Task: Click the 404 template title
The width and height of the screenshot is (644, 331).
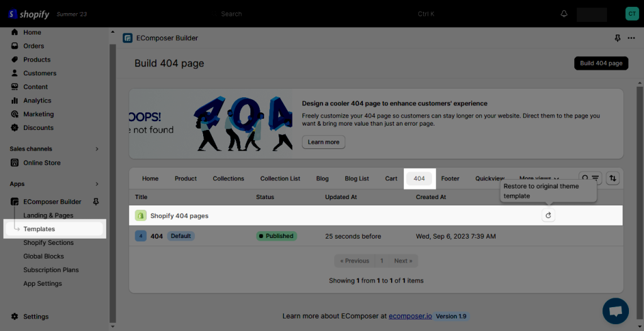Action: point(157,236)
